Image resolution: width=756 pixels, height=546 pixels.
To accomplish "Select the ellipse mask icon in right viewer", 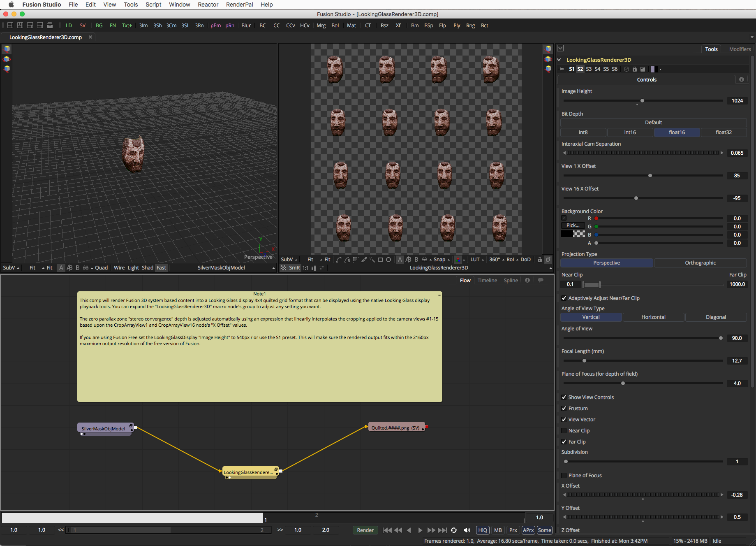I will coord(388,260).
